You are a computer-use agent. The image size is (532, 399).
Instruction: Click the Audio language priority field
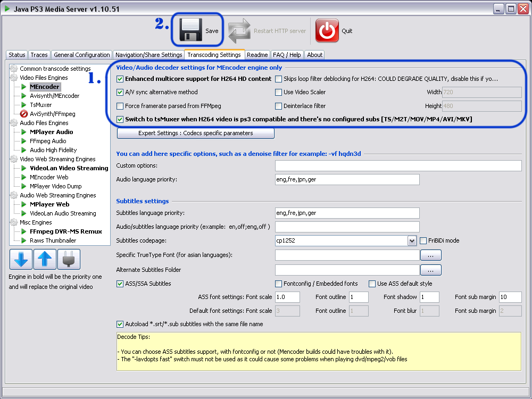pos(347,179)
